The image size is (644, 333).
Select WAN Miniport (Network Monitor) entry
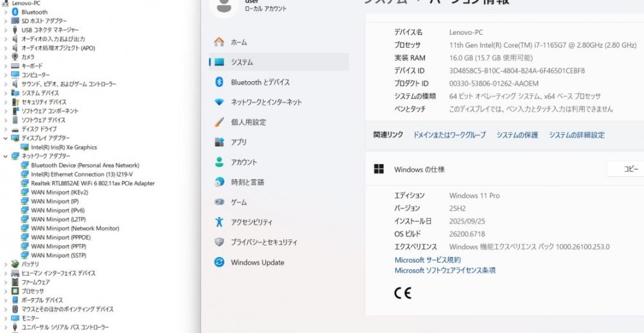tap(75, 228)
